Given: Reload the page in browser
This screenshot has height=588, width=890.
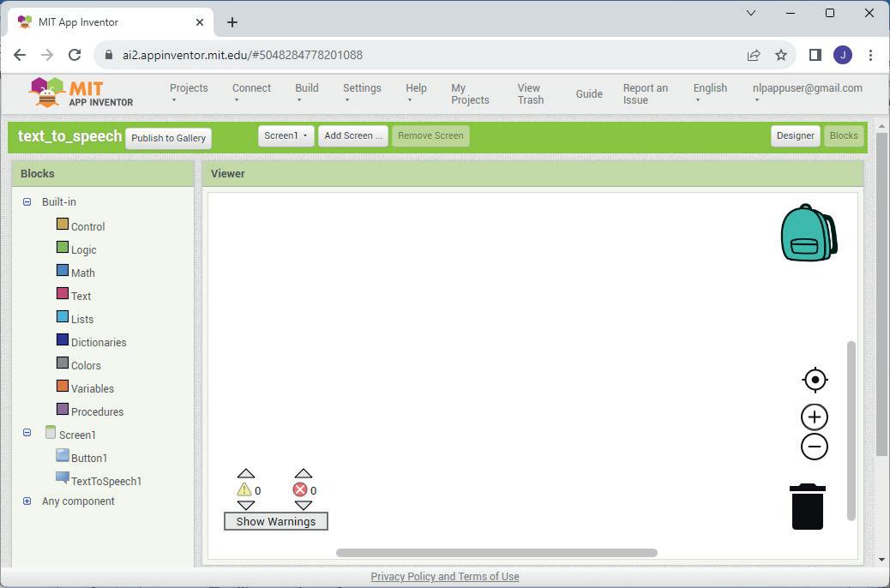Looking at the screenshot, I should click(x=75, y=55).
